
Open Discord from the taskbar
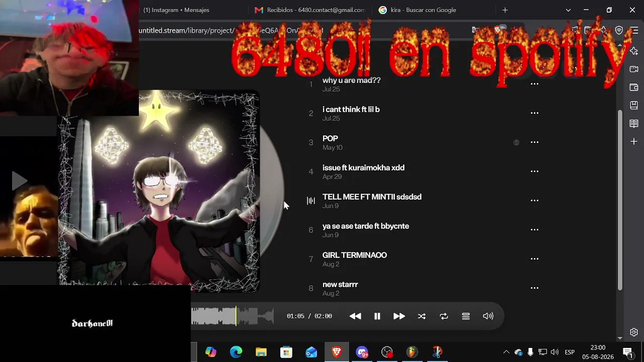coord(362,352)
